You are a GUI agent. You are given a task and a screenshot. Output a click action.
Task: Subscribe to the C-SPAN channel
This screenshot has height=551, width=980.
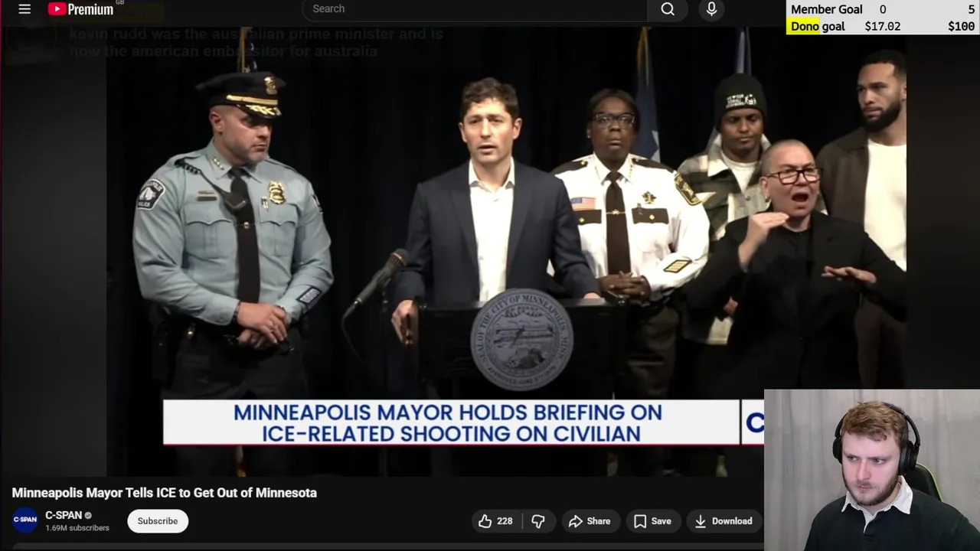click(x=158, y=521)
